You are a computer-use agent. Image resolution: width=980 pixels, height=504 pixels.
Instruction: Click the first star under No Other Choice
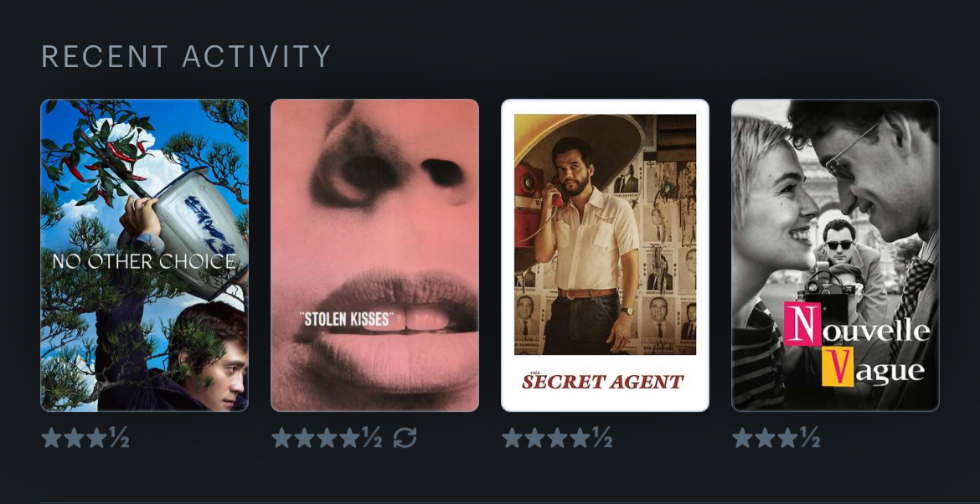pyautogui.click(x=51, y=438)
